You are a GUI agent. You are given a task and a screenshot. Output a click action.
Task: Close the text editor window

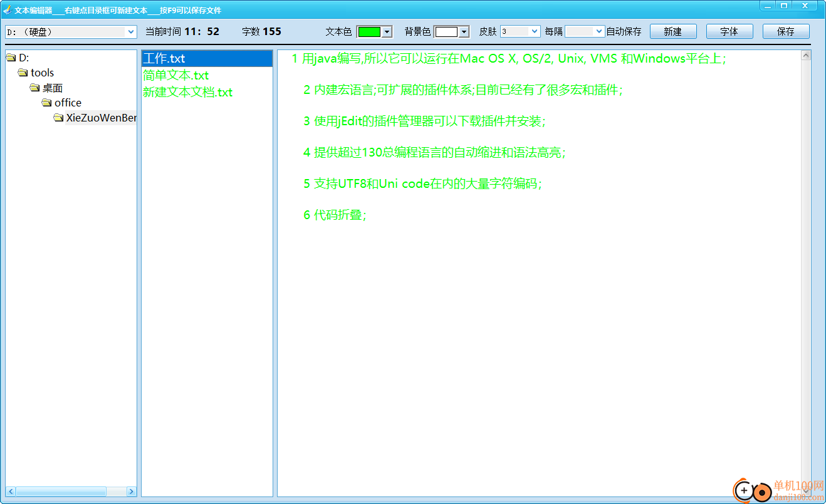[805, 5]
